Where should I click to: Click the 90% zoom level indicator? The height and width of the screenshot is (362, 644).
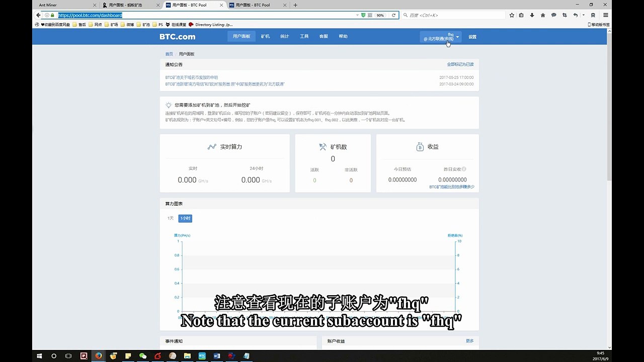(380, 15)
